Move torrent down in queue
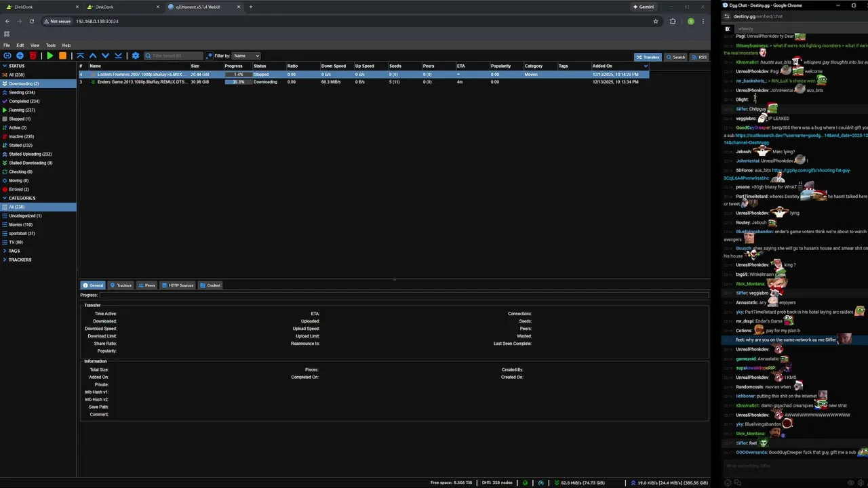Image resolution: width=868 pixels, height=488 pixels. 105,56
